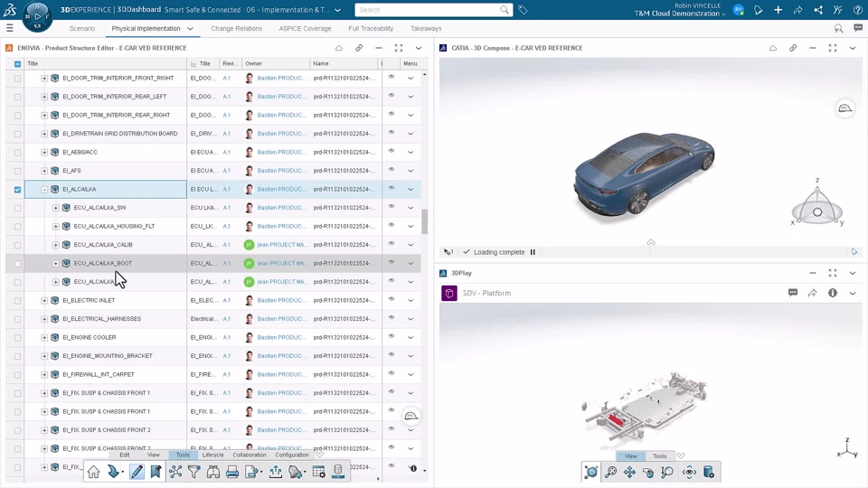The image size is (868, 488).
Task: Check the ECU_ALCA/LKA_BOOT row checkbox
Action: [x=18, y=263]
